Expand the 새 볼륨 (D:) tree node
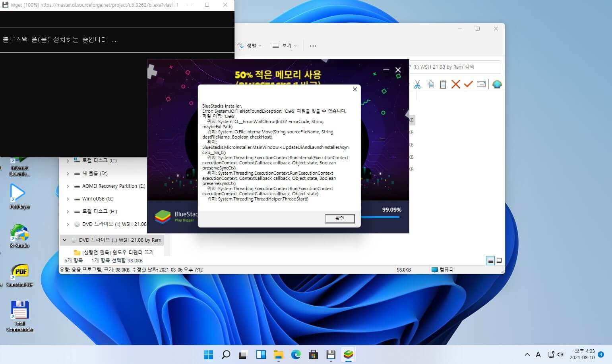 click(68, 173)
